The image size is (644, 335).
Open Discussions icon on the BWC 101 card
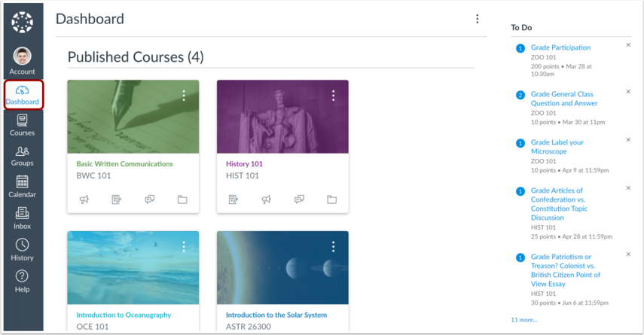click(x=149, y=199)
